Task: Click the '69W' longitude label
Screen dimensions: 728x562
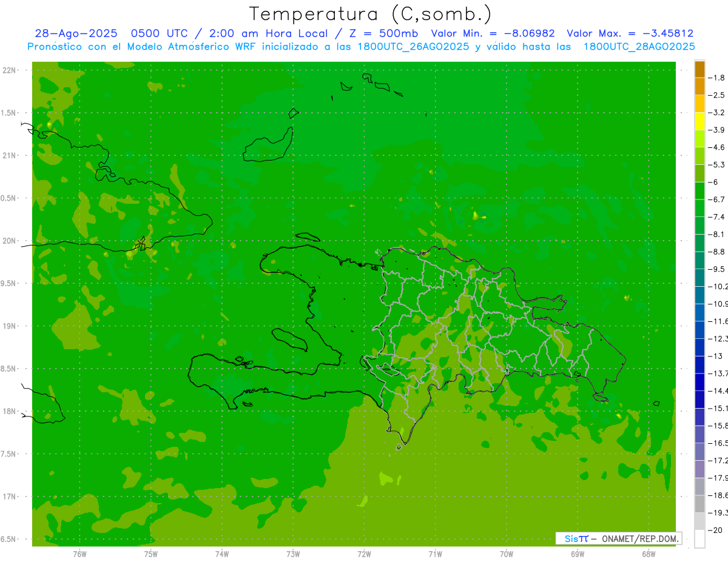Action: pos(577,554)
